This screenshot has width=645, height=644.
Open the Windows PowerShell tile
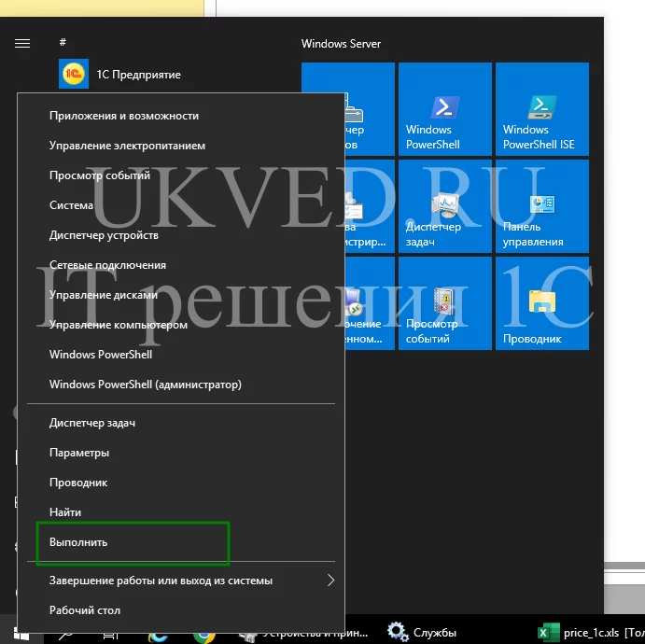click(445, 109)
